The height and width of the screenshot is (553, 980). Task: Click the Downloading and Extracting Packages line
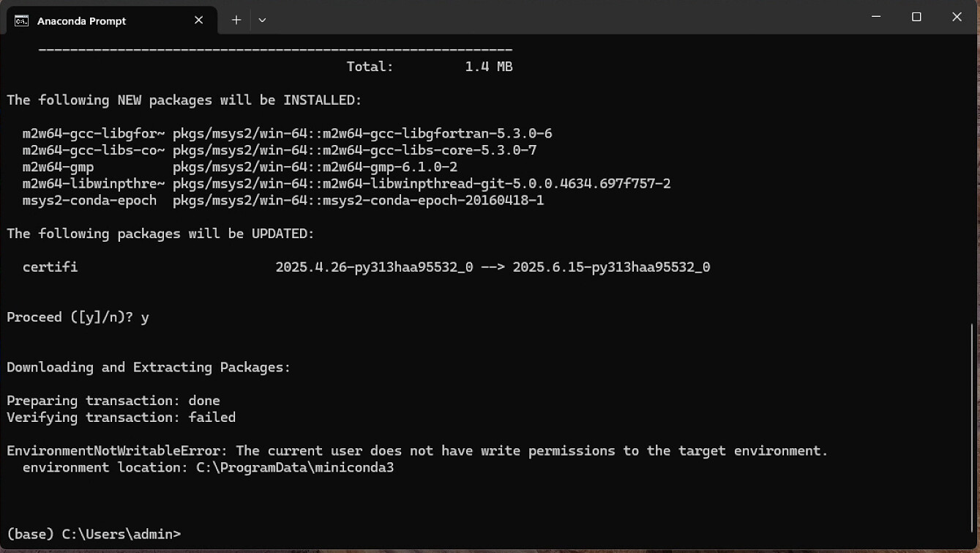coord(149,367)
